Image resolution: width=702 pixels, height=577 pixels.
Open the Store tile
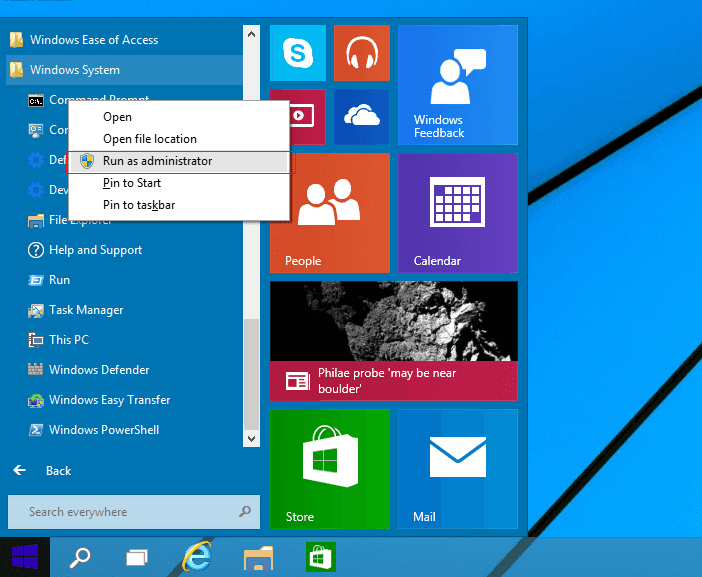coord(329,468)
